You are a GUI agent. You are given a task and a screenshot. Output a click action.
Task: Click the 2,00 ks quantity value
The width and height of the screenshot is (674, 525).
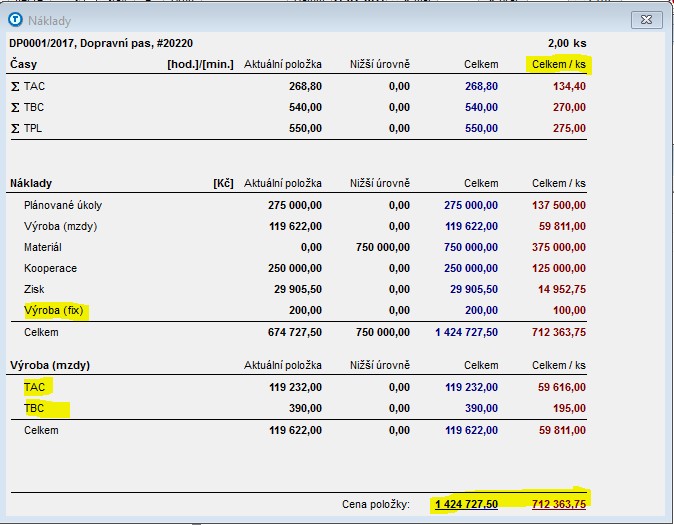[566, 43]
